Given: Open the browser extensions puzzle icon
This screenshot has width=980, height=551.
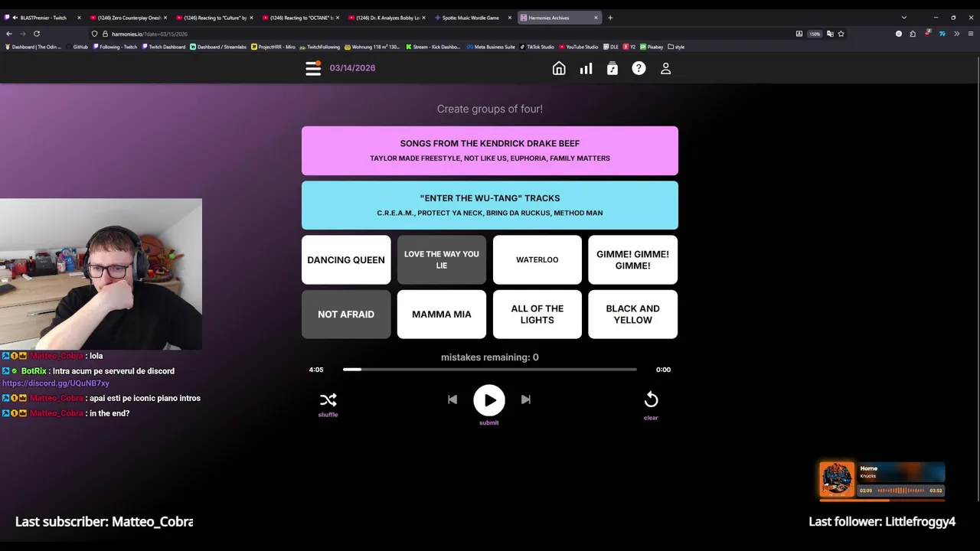Looking at the screenshot, I should tap(913, 34).
